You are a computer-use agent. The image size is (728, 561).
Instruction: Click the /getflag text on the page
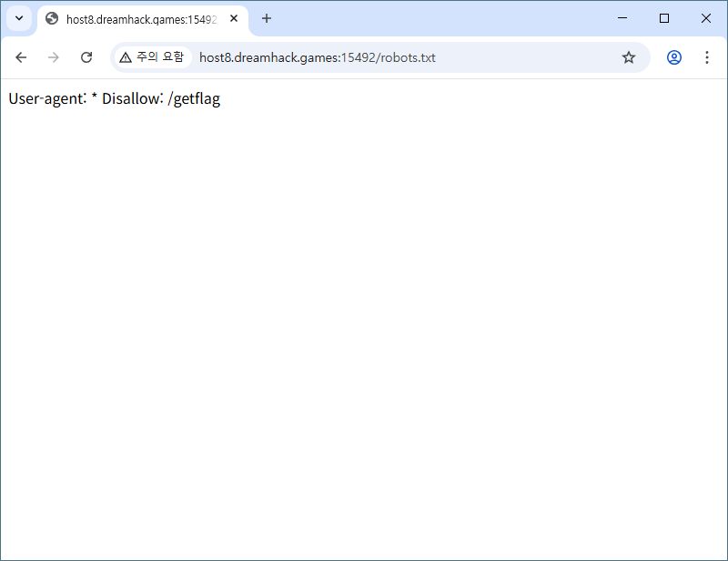[194, 98]
